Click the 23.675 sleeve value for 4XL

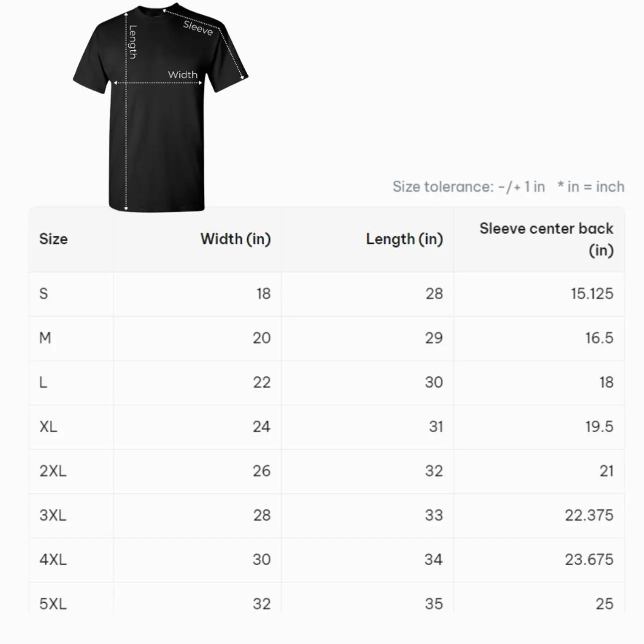tap(589, 560)
